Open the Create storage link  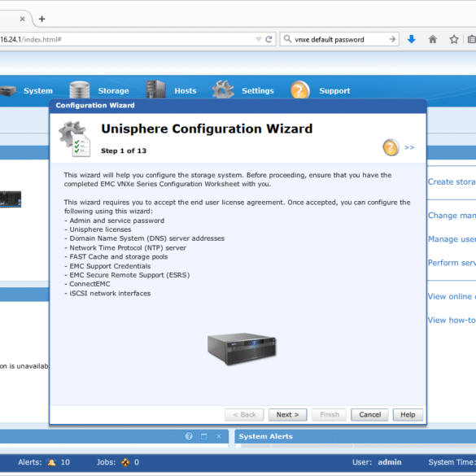pos(452,181)
